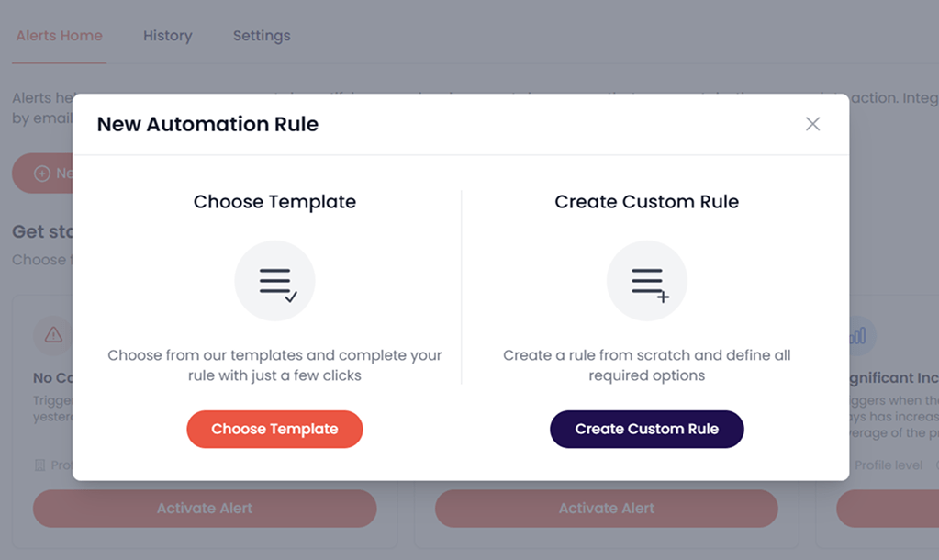The height and width of the screenshot is (560, 939).
Task: Click Activate Alert on the first card
Action: [205, 508]
